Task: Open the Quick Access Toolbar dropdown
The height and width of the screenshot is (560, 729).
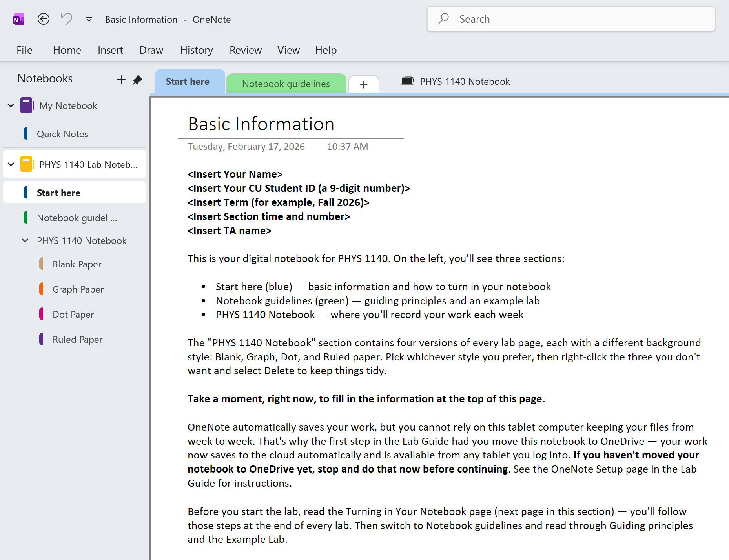Action: [x=89, y=19]
